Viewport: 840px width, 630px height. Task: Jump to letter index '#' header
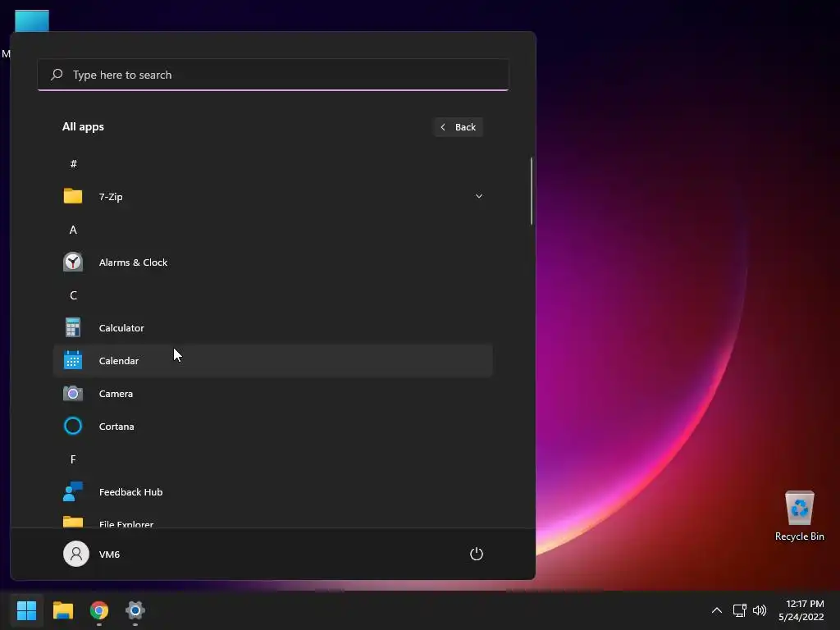(x=73, y=163)
